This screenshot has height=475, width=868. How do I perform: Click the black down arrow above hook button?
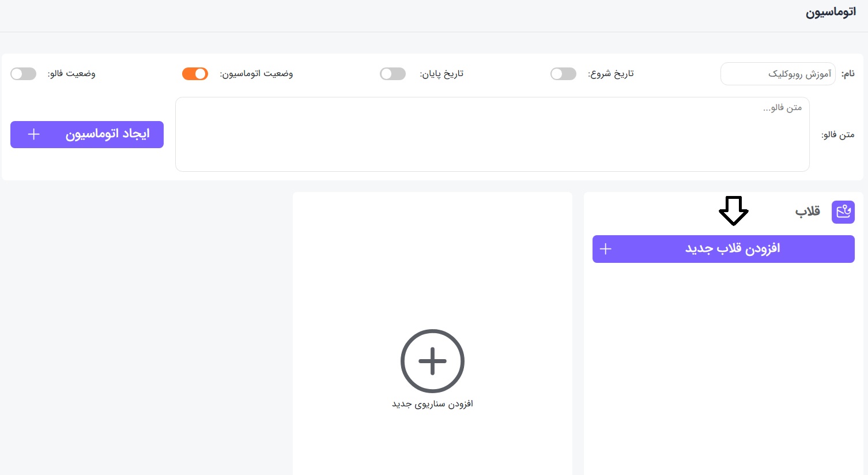tap(733, 210)
